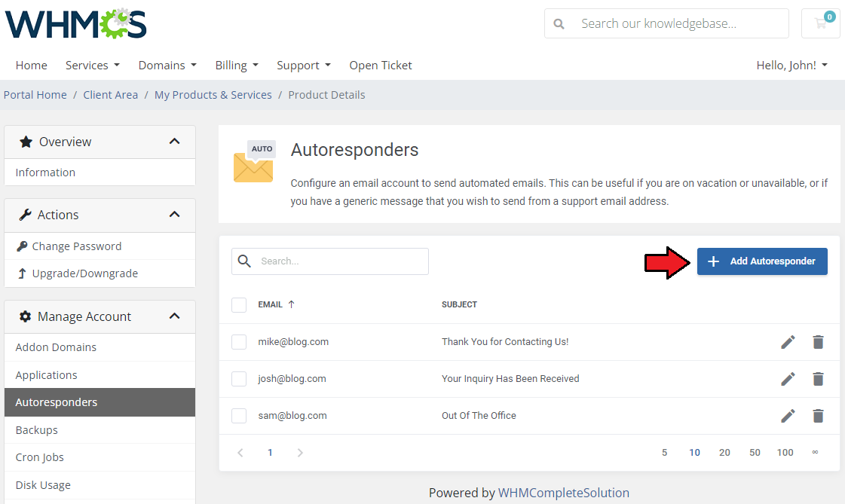Image resolution: width=845 pixels, height=504 pixels.
Task: Focus the autoresponder Search field
Action: (330, 261)
